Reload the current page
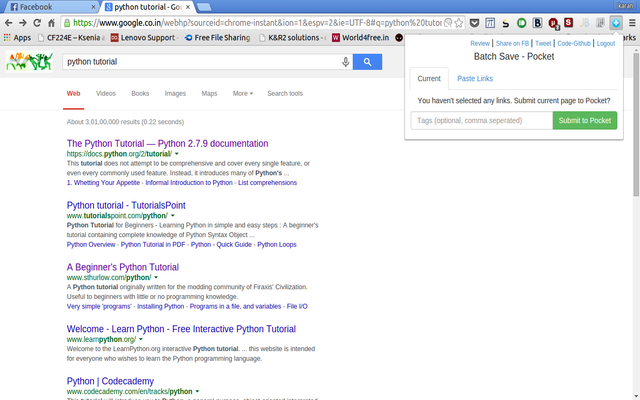This screenshot has height=400, width=640. [x=37, y=23]
